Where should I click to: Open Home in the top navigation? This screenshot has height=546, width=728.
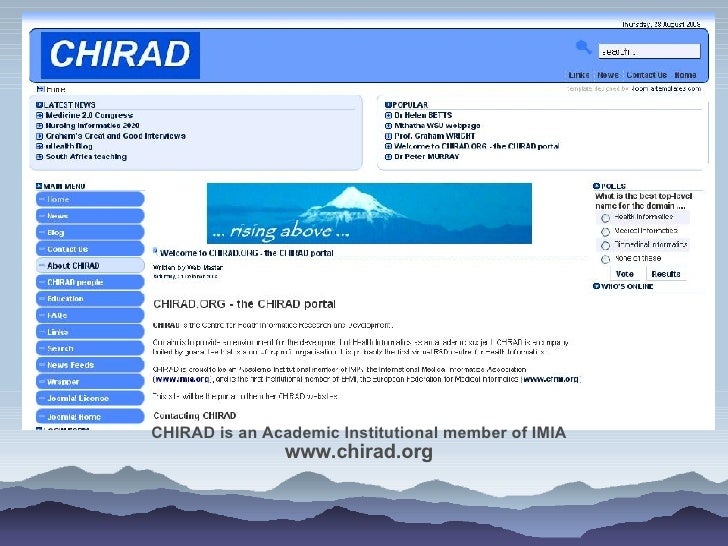point(685,75)
